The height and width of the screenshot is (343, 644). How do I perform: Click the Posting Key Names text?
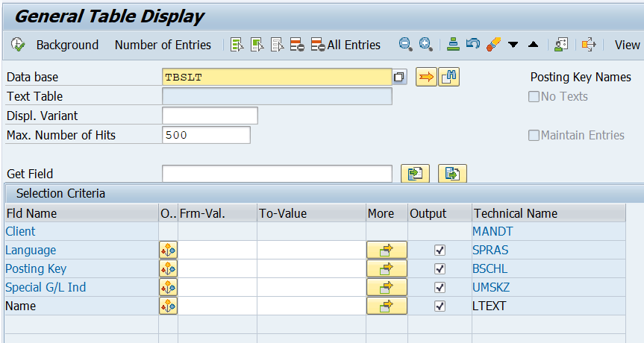pos(581,77)
